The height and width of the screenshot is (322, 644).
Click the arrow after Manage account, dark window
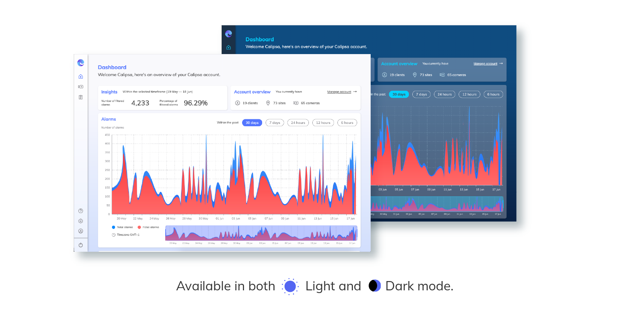pos(501,63)
